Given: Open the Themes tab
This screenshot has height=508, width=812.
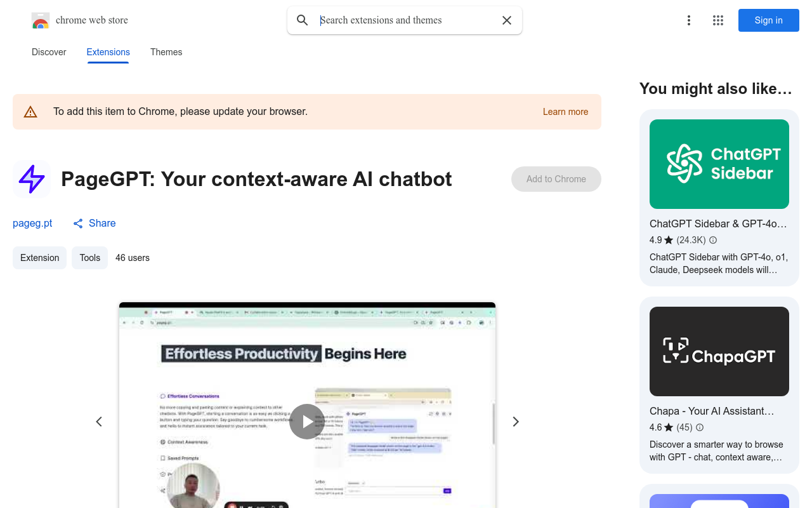Looking at the screenshot, I should (x=166, y=52).
